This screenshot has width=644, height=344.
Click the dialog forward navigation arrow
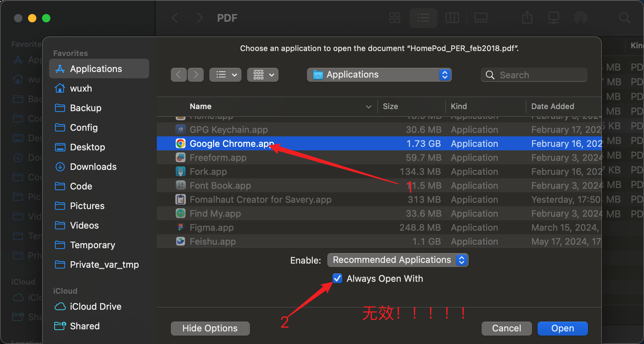196,74
